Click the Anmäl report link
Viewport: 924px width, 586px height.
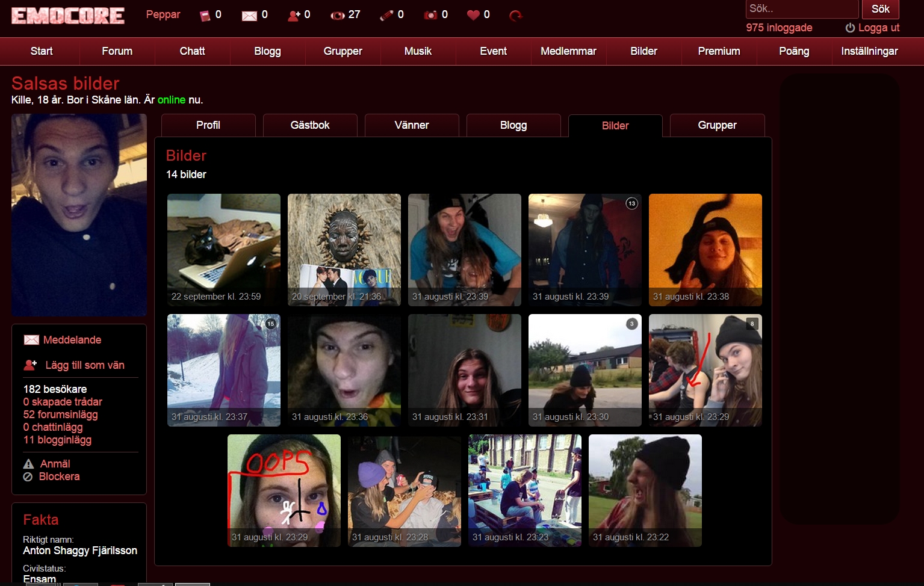[55, 464]
